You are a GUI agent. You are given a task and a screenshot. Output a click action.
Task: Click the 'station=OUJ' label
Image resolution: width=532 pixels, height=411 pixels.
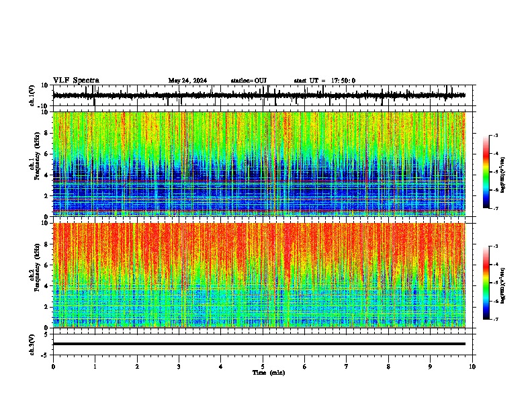point(249,81)
